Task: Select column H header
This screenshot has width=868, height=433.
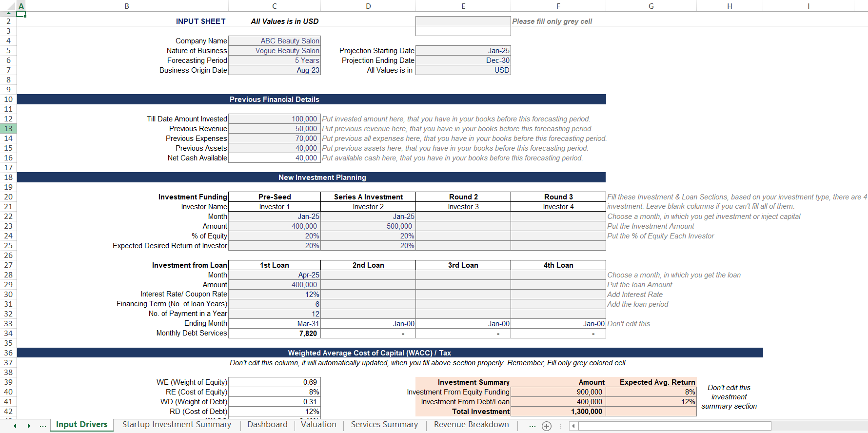Action: point(730,6)
